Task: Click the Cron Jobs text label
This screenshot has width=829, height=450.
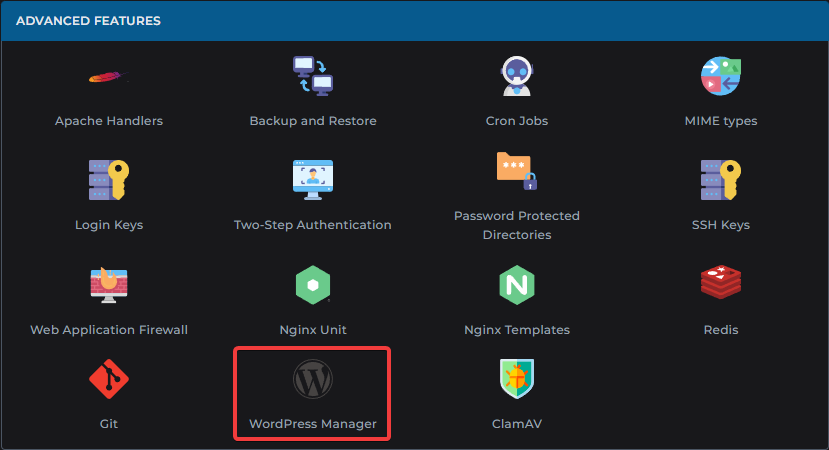Action: [x=517, y=121]
